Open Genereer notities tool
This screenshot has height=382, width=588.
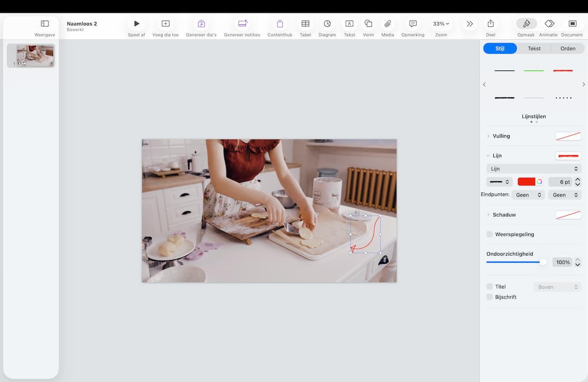[x=242, y=24]
